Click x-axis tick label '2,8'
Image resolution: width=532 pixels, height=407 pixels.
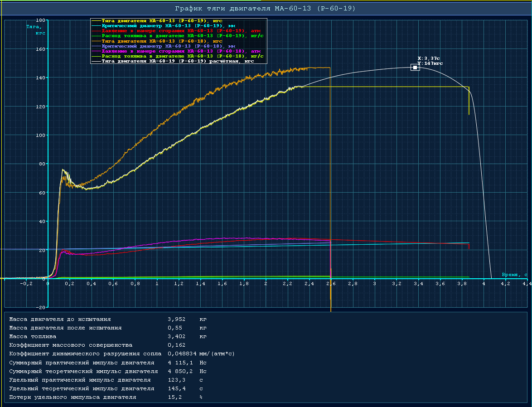[353, 284]
